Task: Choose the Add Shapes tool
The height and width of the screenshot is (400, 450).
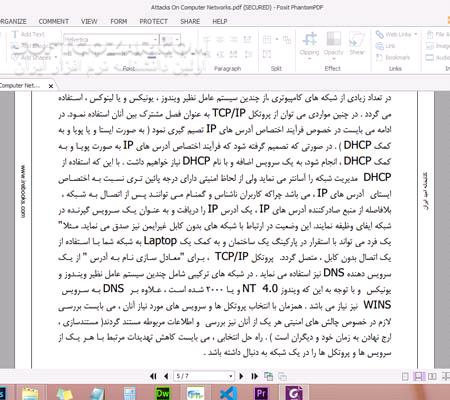Action: point(31,57)
